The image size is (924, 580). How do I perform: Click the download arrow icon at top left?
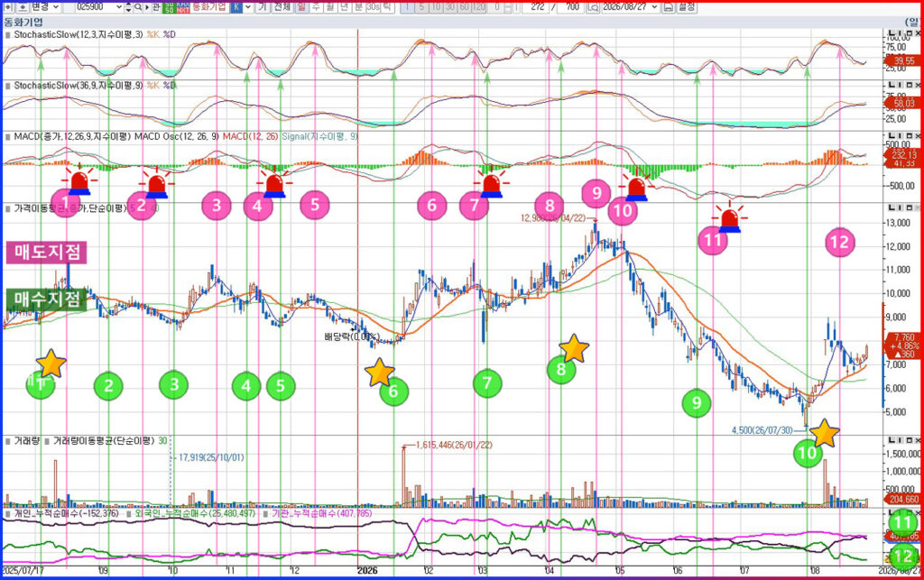(23, 7)
